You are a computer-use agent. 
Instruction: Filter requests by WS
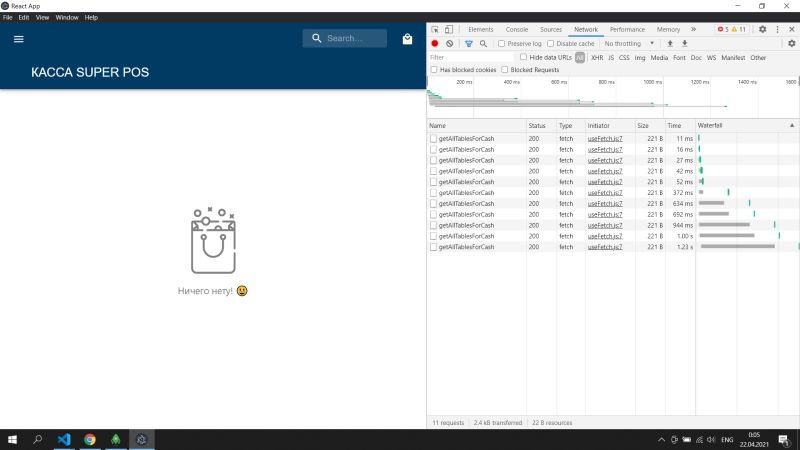tap(711, 58)
